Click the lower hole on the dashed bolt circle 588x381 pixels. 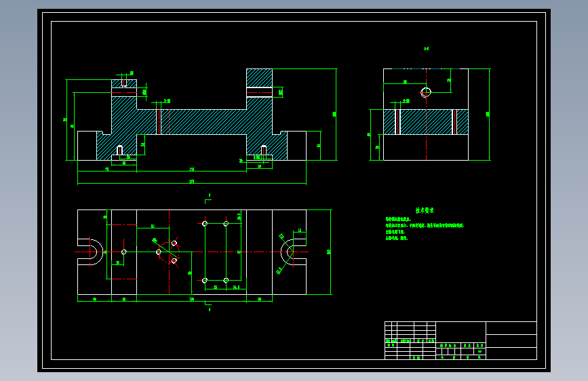coord(174,260)
